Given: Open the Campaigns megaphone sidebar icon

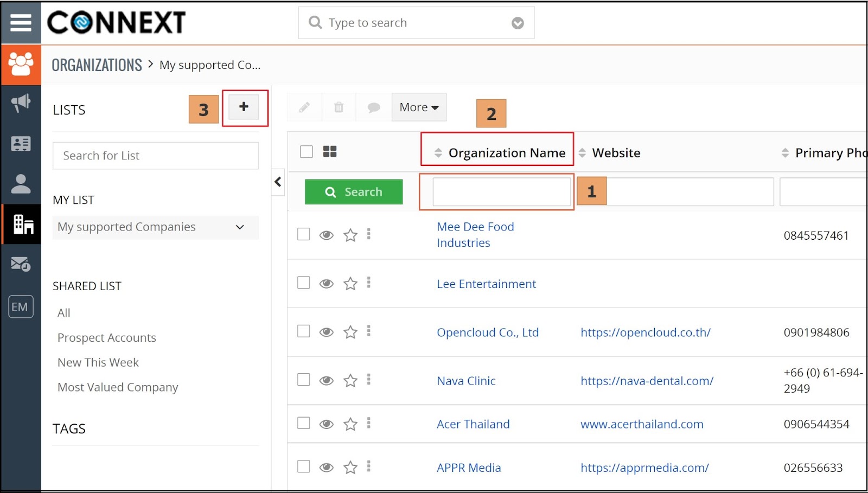Looking at the screenshot, I should click(x=21, y=103).
